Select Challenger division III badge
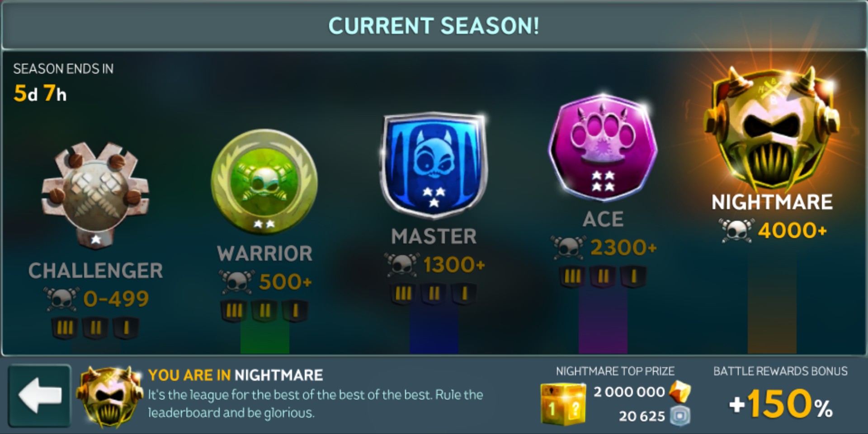Image resolution: width=868 pixels, height=434 pixels. click(x=65, y=328)
